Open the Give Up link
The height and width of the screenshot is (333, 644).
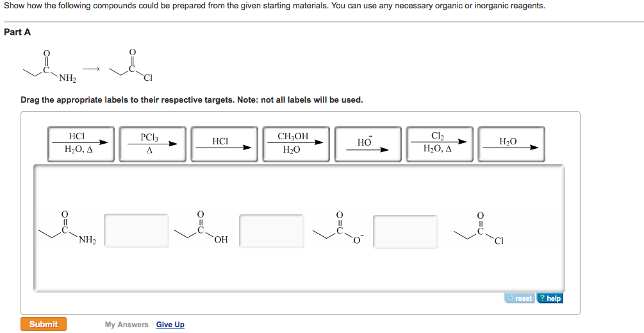[170, 325]
